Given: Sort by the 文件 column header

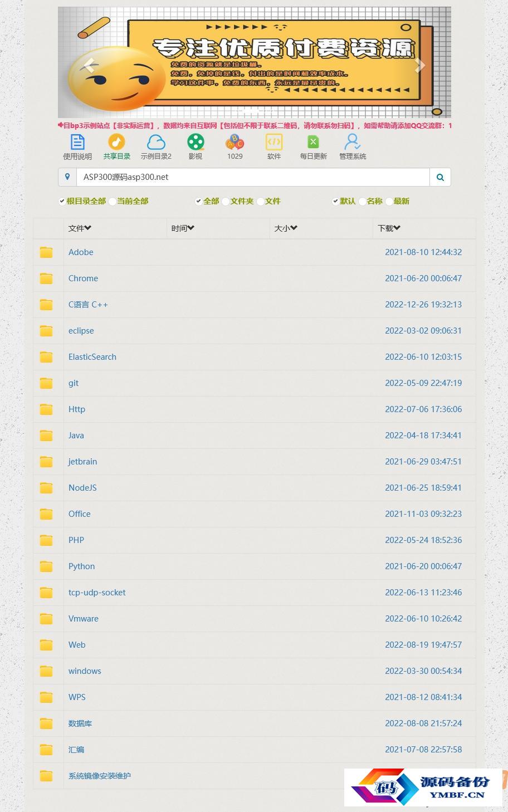Looking at the screenshot, I should [80, 228].
